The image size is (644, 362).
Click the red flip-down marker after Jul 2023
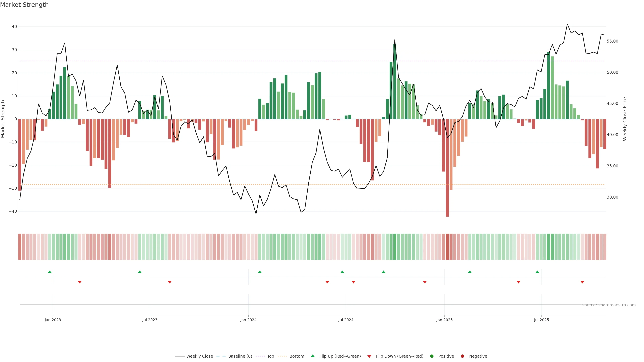pyautogui.click(x=170, y=282)
